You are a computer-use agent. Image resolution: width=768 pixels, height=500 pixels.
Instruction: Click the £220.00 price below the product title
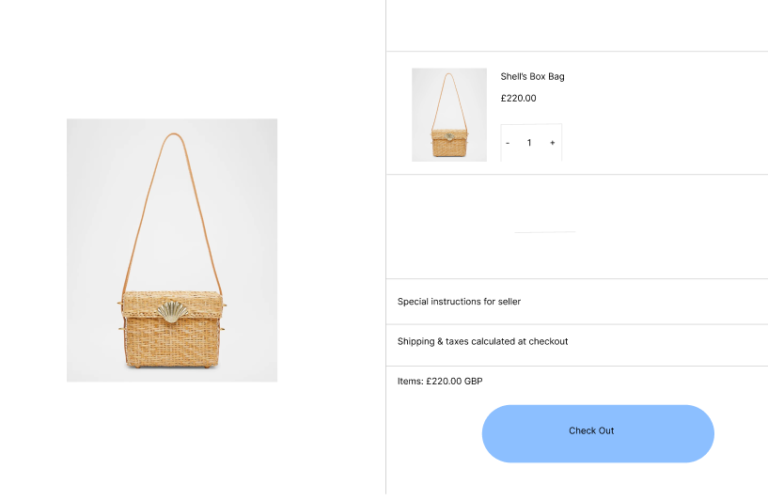coord(518,98)
